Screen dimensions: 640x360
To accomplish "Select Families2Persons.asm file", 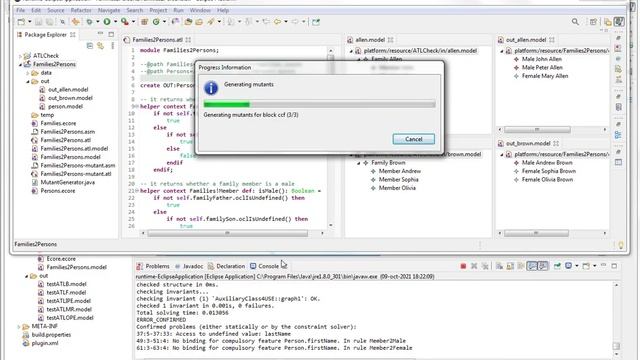I will [x=67, y=132].
